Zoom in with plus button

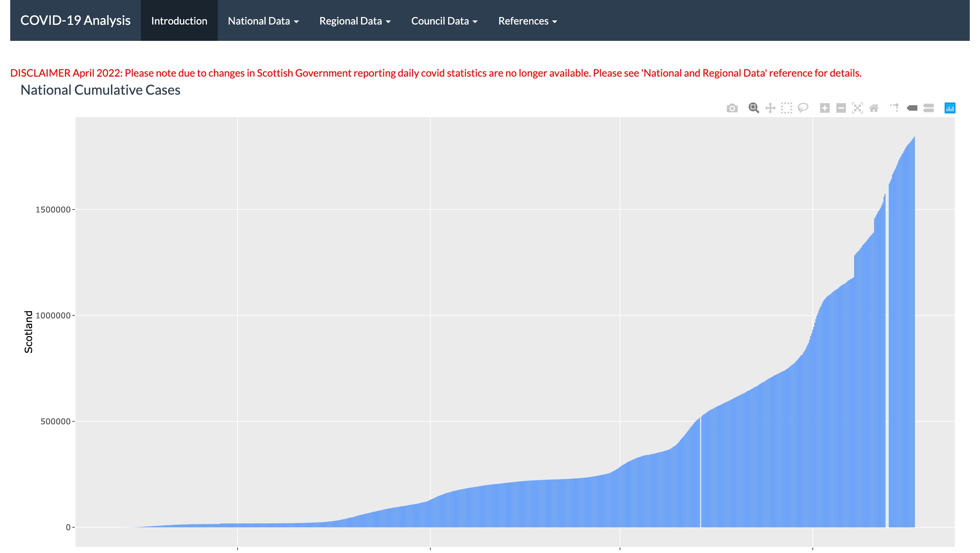824,108
